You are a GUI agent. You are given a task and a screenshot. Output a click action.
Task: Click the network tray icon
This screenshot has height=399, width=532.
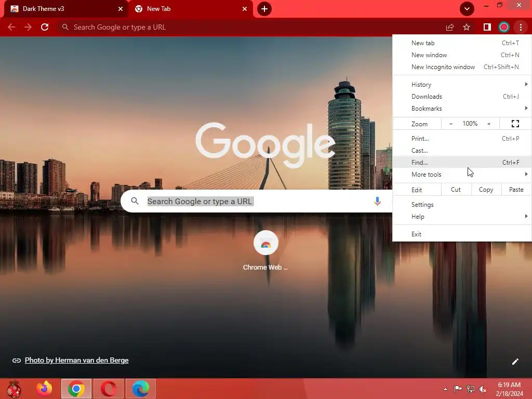click(471, 389)
